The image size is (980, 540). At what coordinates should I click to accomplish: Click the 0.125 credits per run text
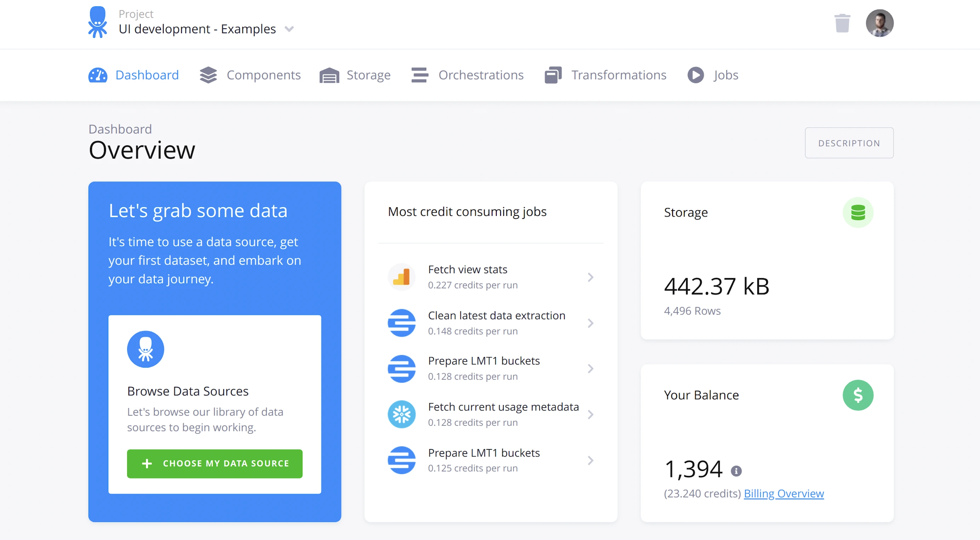(x=473, y=468)
